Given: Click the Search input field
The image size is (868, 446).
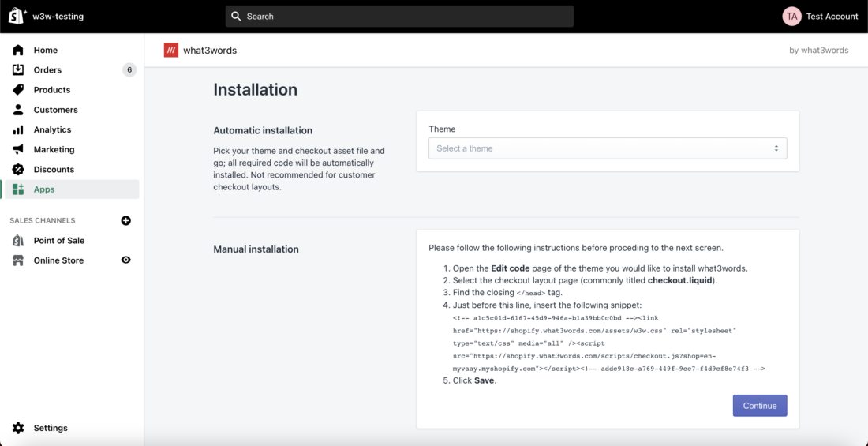Looking at the screenshot, I should (x=399, y=17).
